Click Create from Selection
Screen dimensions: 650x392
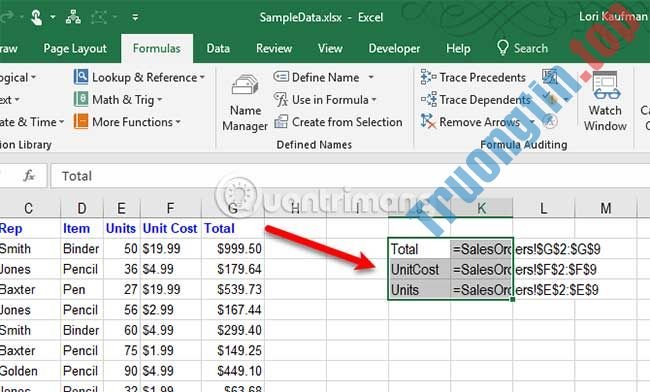click(338, 122)
